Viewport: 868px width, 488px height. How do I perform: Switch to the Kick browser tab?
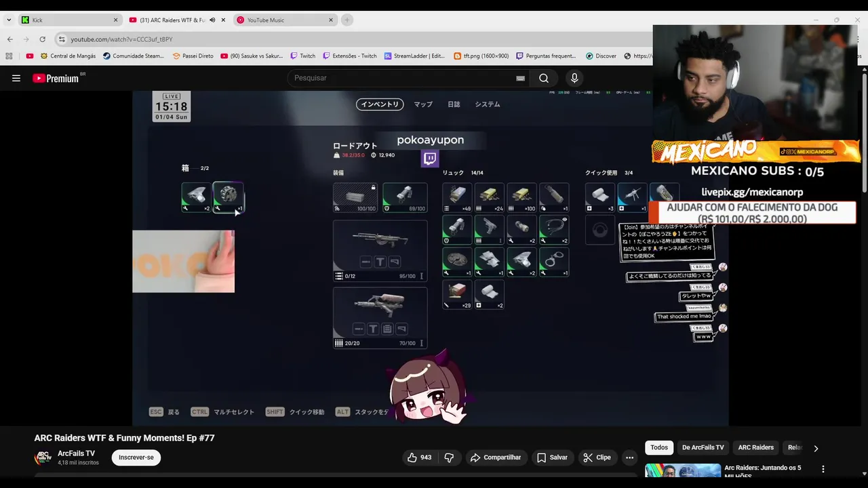click(x=68, y=20)
